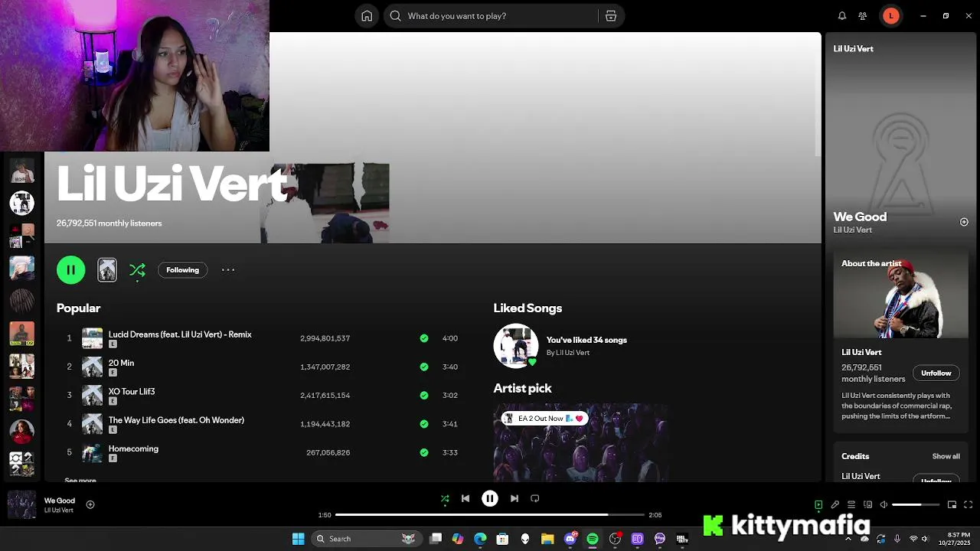Skip to the previous track

(465, 498)
